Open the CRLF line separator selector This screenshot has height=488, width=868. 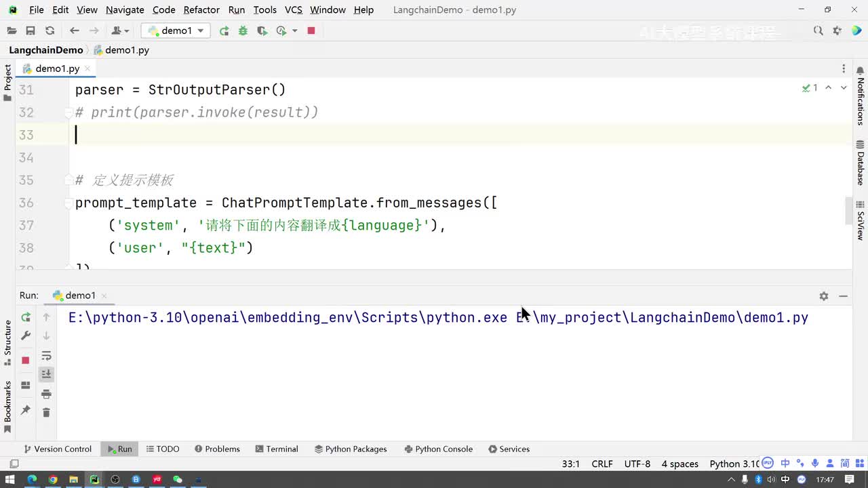pos(602,464)
